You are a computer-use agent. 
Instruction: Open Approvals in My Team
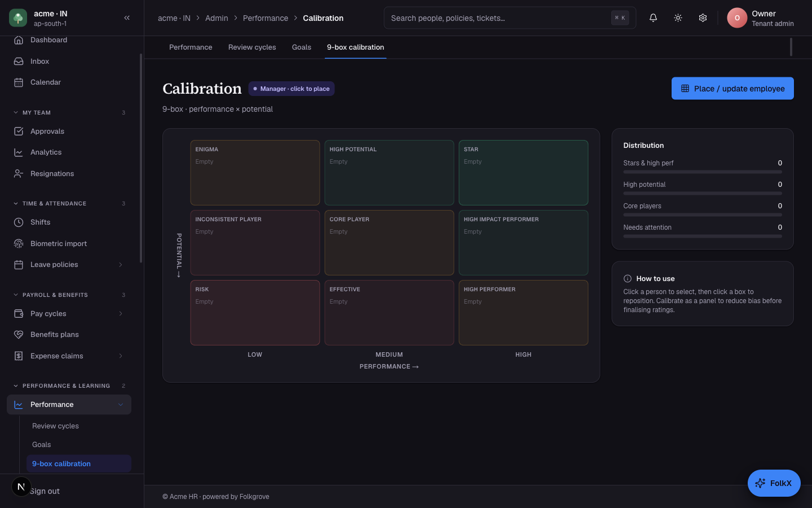tap(69, 131)
